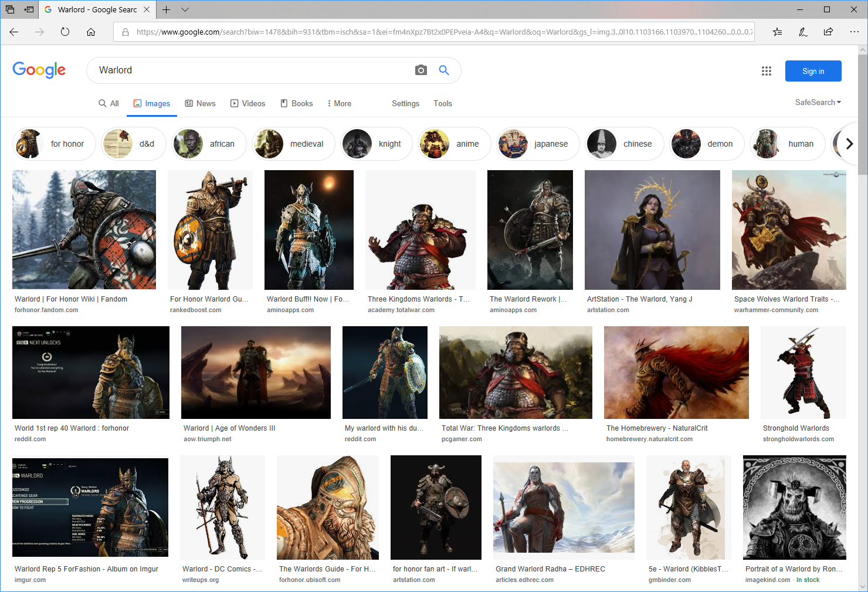
Task: Switch to the News tab
Action: point(200,103)
